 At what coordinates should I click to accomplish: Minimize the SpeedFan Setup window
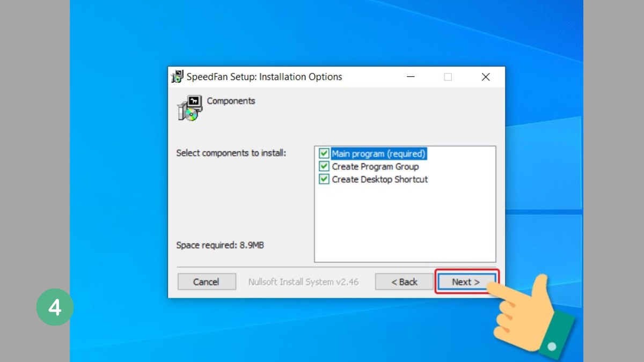(411, 77)
